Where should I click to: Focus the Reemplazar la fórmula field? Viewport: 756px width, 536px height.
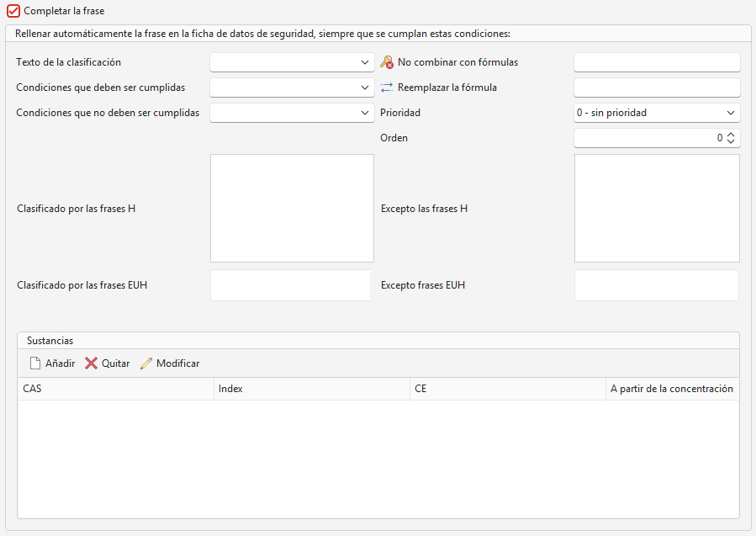click(x=657, y=88)
